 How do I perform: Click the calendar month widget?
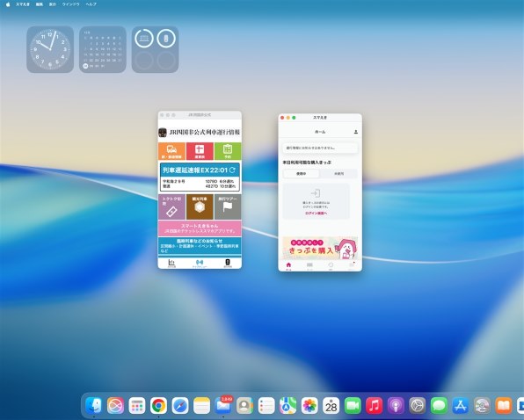pos(103,49)
